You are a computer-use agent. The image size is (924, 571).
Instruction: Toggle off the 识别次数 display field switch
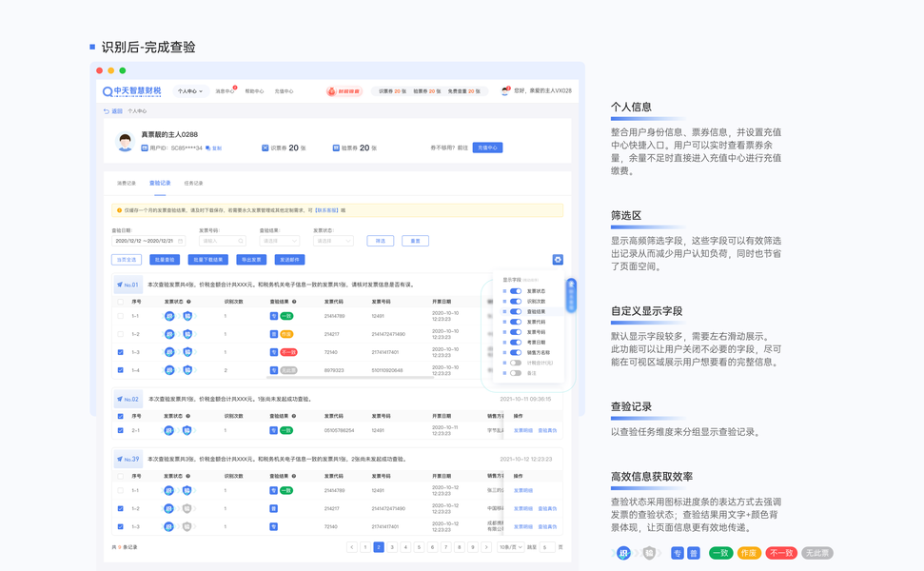tap(516, 301)
